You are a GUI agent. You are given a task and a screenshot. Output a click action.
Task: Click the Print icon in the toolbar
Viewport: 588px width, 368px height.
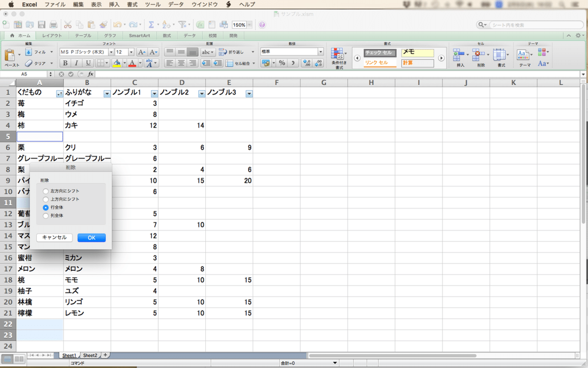pyautogui.click(x=53, y=24)
